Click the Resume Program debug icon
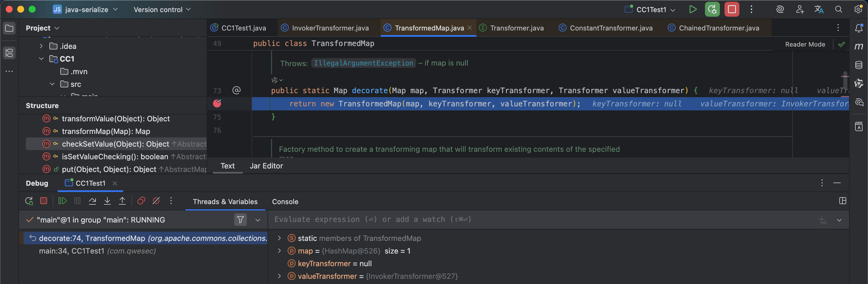This screenshot has height=284, width=868. pyautogui.click(x=62, y=201)
